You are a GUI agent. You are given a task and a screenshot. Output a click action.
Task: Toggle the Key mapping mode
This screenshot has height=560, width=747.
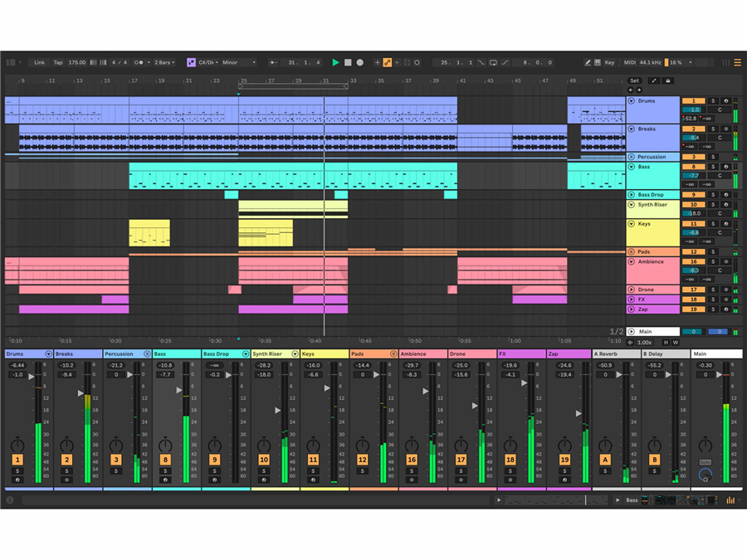click(x=609, y=62)
